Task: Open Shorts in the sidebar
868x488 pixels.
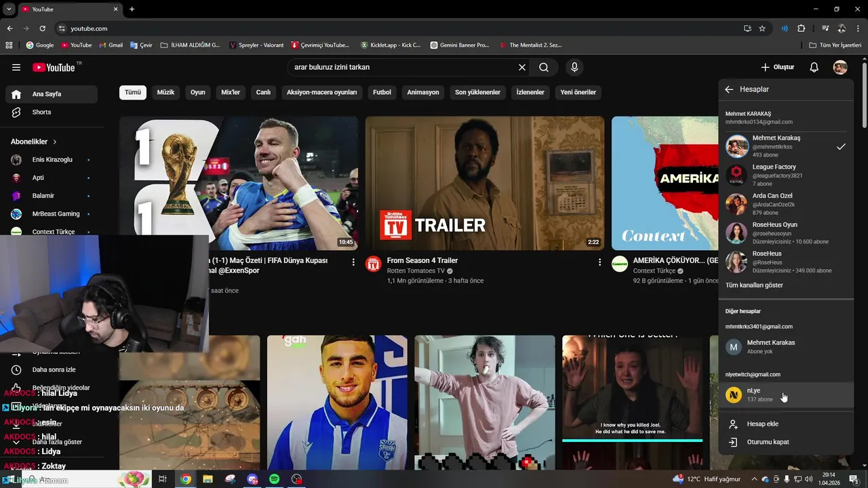Action: [x=52, y=112]
